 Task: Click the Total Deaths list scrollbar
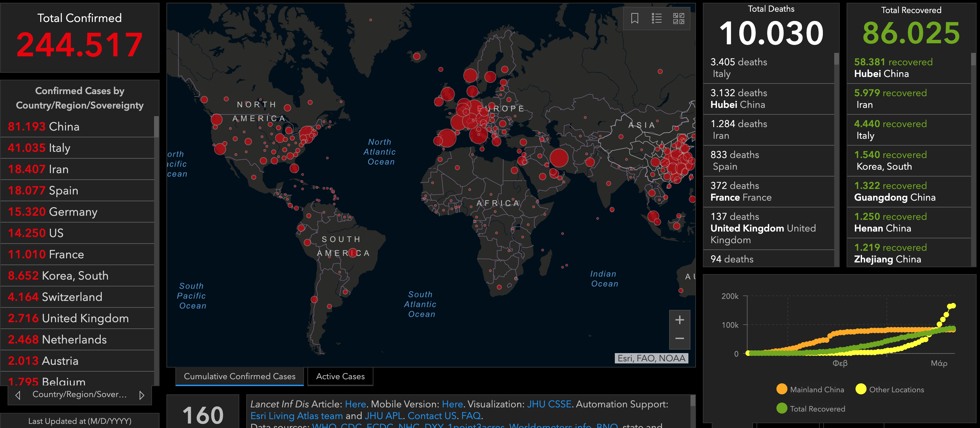point(837,59)
